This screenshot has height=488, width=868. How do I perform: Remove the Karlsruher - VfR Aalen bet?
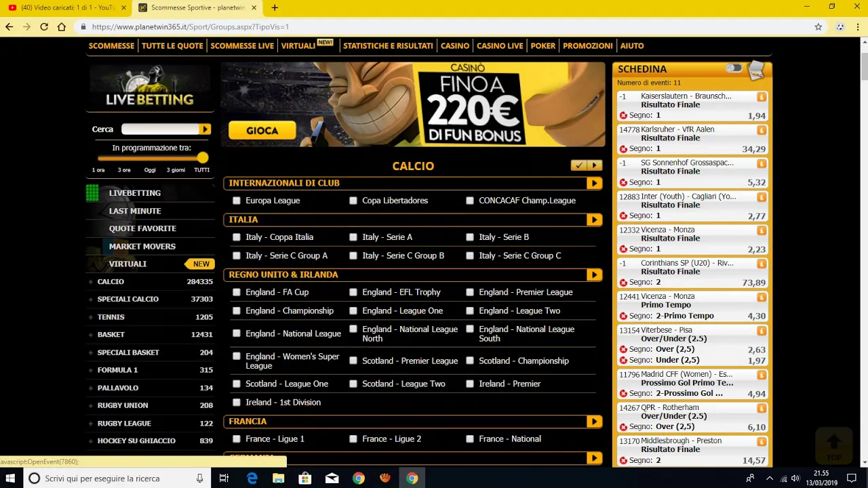coord(623,149)
